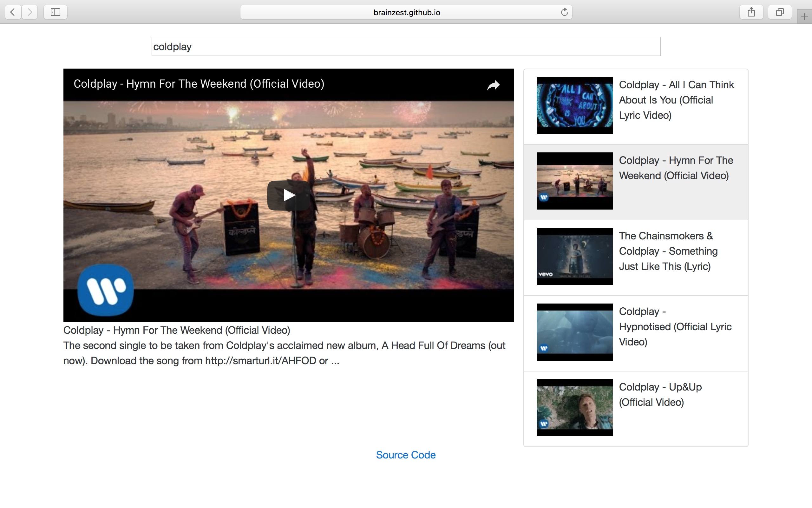Click the video share arrow icon
Viewport: 812px width, 508px height.
[x=493, y=85]
